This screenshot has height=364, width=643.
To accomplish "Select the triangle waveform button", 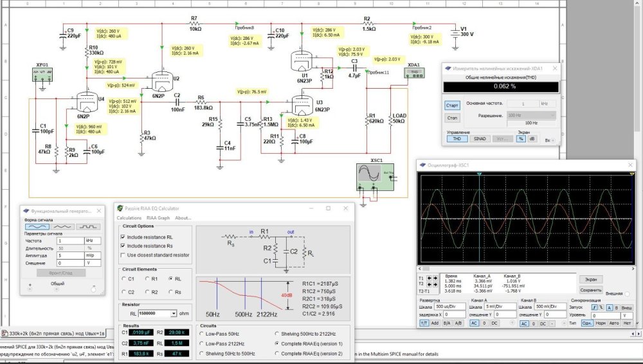I will pyautogui.click(x=62, y=226).
